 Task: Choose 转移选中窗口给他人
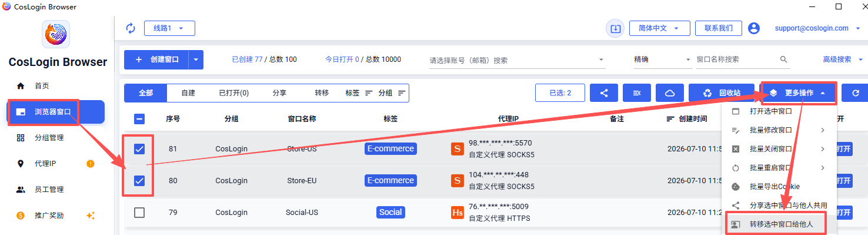(779, 224)
